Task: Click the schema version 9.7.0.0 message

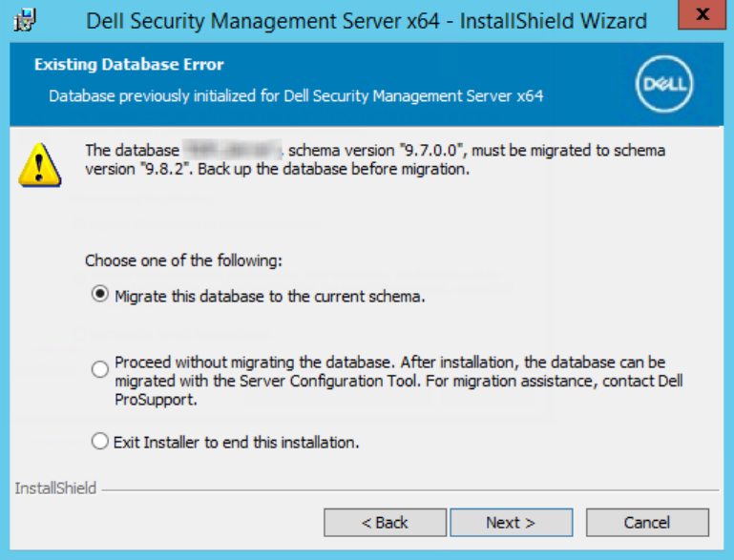Action: [375, 159]
